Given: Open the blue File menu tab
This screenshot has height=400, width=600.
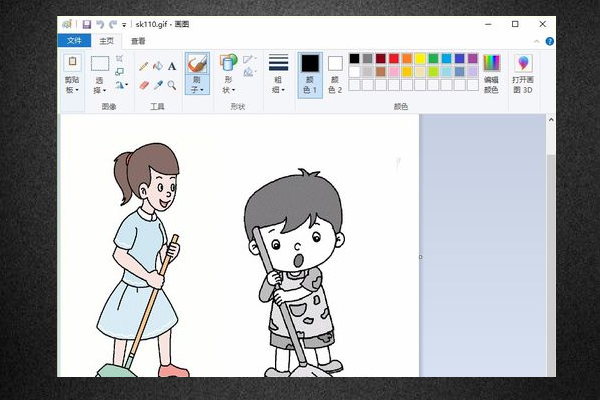Looking at the screenshot, I should [73, 41].
